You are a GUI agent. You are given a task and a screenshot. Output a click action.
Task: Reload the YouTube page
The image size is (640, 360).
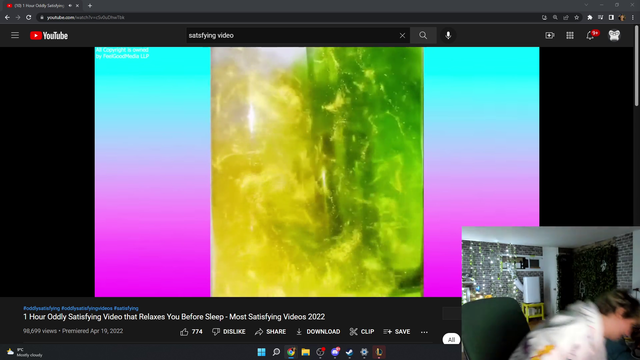pos(29,18)
